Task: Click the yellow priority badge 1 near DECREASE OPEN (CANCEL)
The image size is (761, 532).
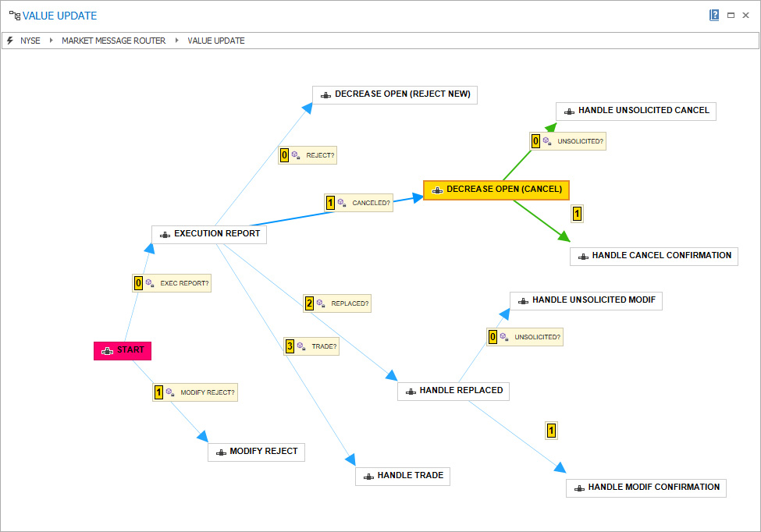Action: [577, 213]
